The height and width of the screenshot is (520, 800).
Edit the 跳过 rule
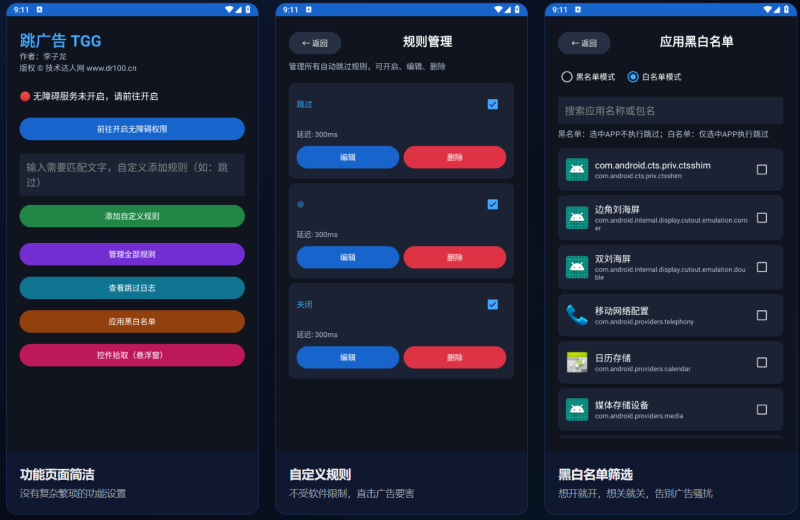point(348,157)
